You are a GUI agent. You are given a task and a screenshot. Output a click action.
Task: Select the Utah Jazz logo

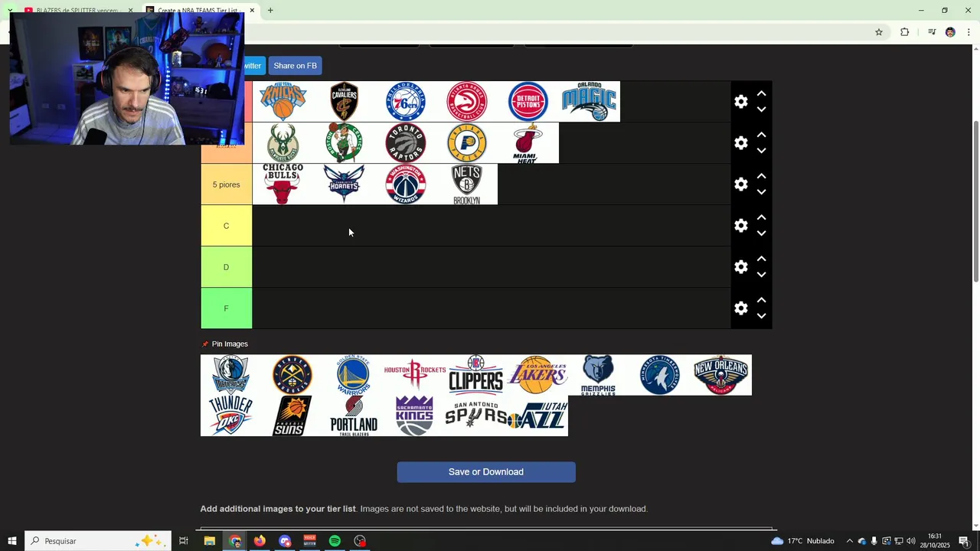click(537, 416)
